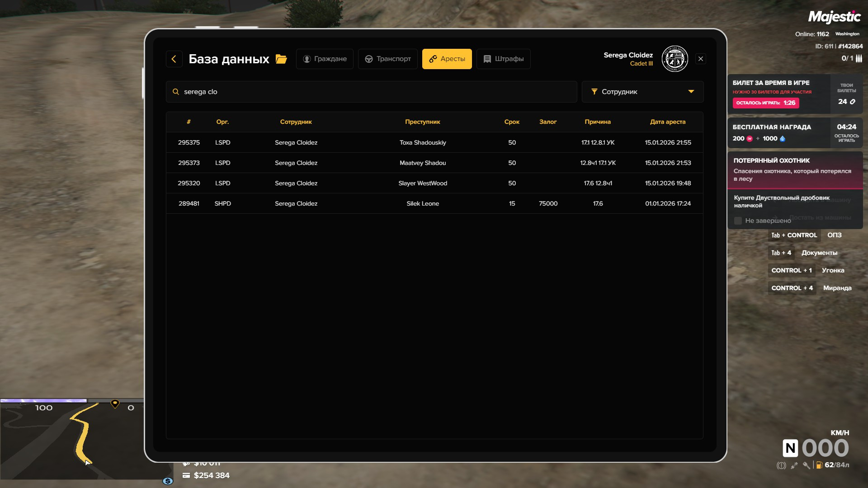Click the orange folder icon beside База данных
The image size is (868, 488).
pyautogui.click(x=281, y=59)
